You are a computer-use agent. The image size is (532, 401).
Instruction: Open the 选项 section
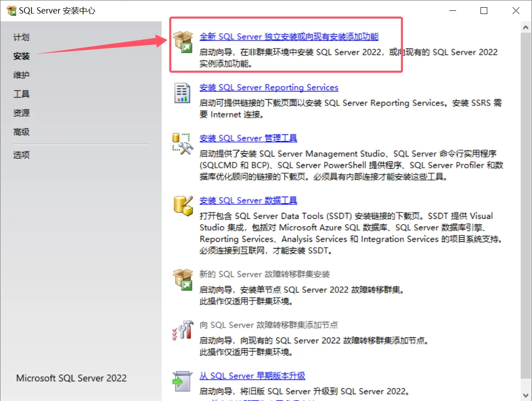21,154
